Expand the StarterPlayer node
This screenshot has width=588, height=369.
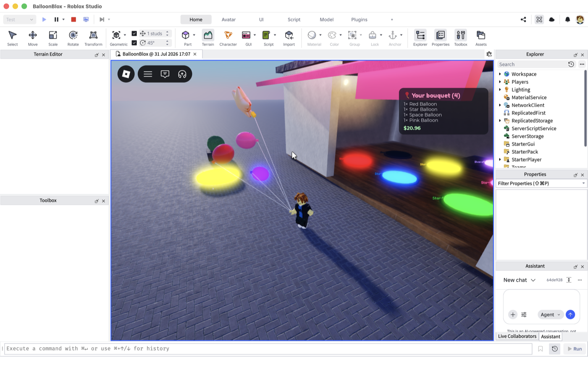pos(500,160)
